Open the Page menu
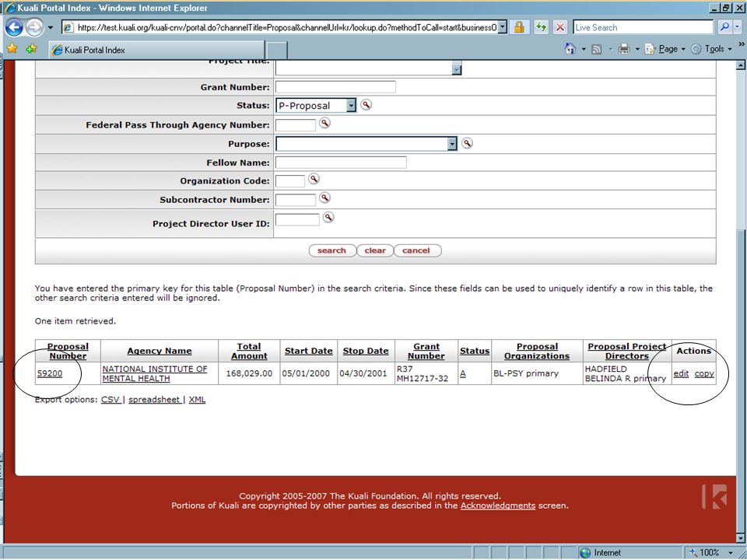Image resolution: width=747 pixels, height=560 pixels. click(x=665, y=49)
